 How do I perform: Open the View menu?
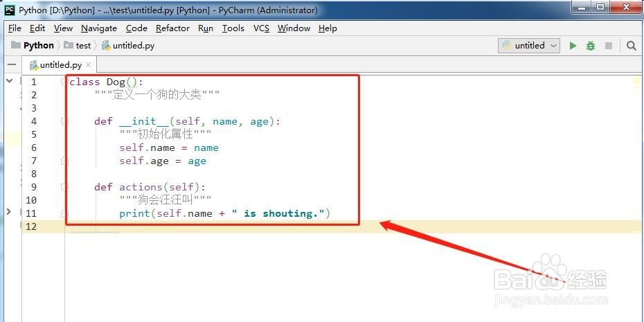(63, 28)
